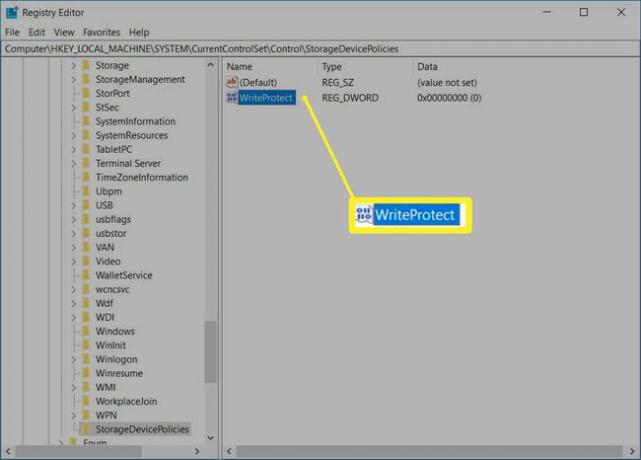Open the Help menu
Viewport: 641px width, 460px height.
(139, 32)
